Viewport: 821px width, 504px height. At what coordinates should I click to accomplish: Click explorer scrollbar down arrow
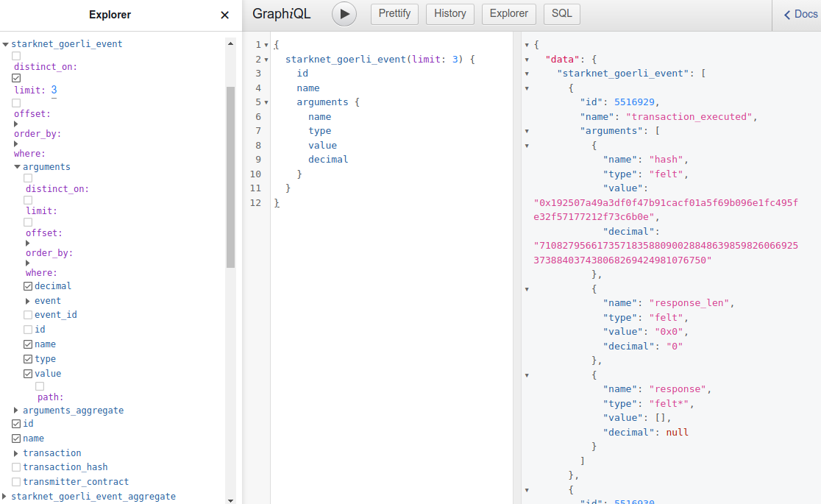coord(230,500)
